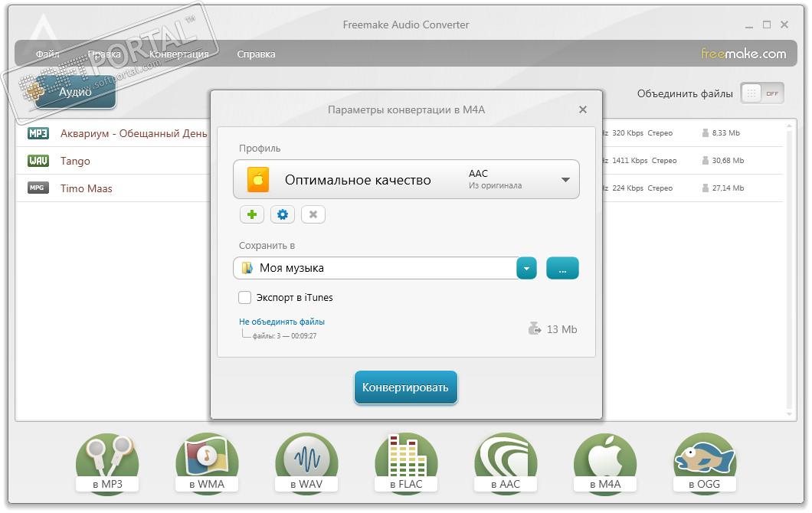The height and width of the screenshot is (513, 812).
Task: Click the 224 Kbps Стерео value
Action: (x=642, y=188)
